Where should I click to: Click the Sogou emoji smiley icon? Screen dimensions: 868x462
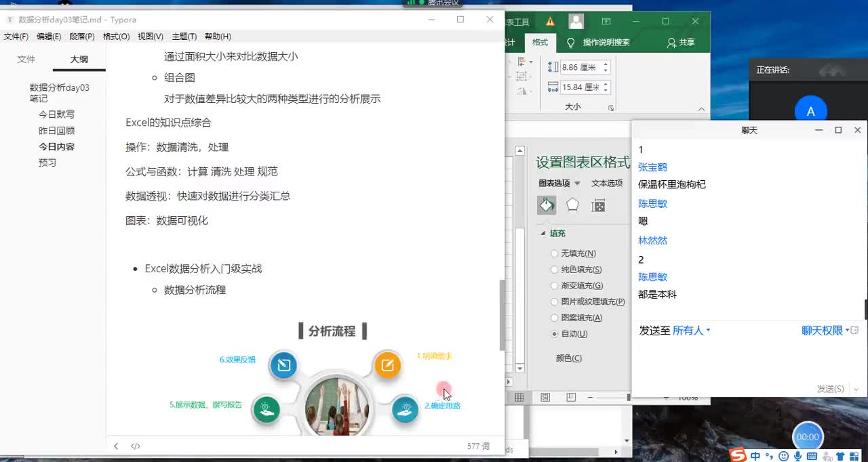(784, 457)
